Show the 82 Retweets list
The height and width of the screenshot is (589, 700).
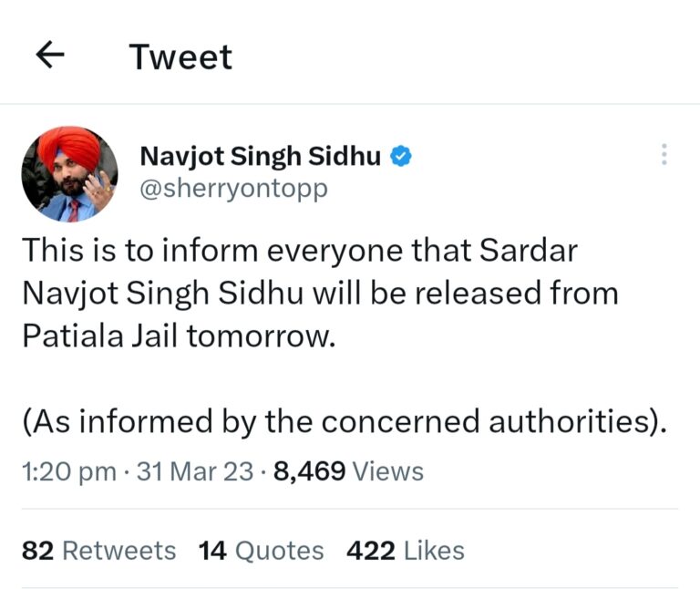coord(98,551)
